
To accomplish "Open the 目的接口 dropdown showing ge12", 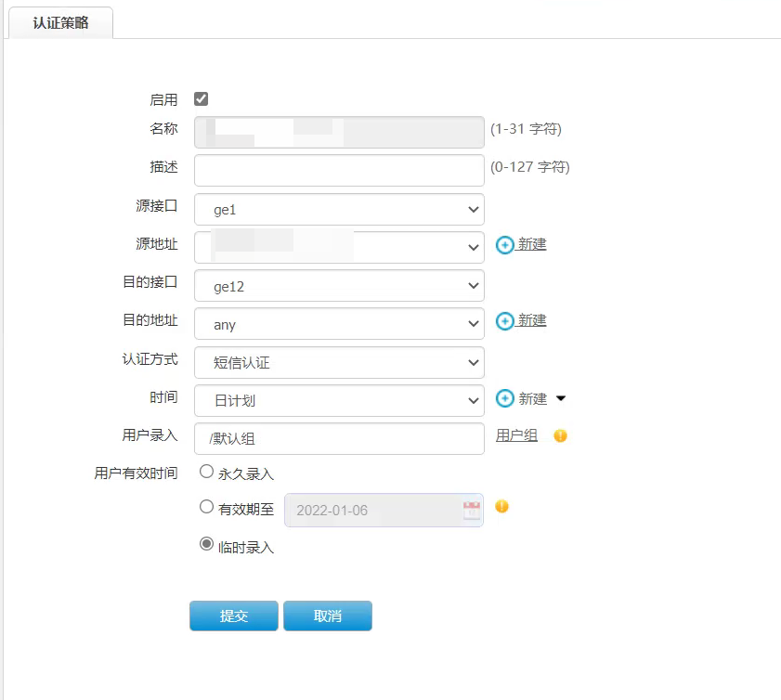I will coord(339,287).
